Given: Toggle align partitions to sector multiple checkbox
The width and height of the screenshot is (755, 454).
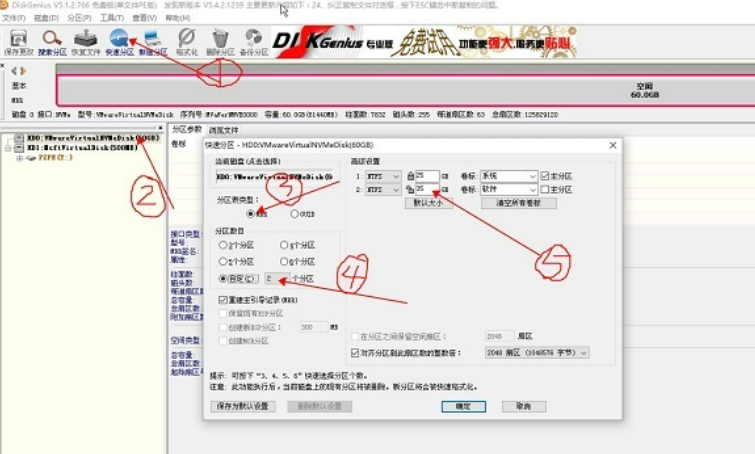Looking at the screenshot, I should tap(355, 353).
